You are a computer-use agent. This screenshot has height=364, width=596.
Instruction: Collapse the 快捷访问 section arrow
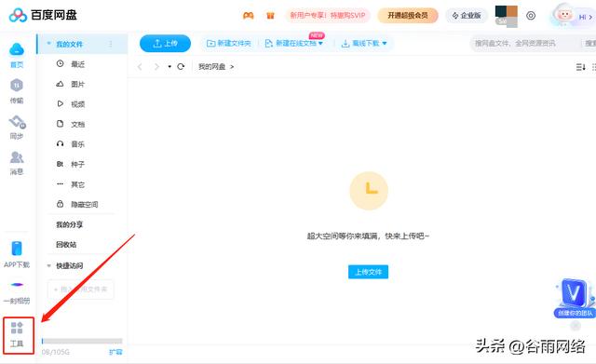click(x=48, y=265)
